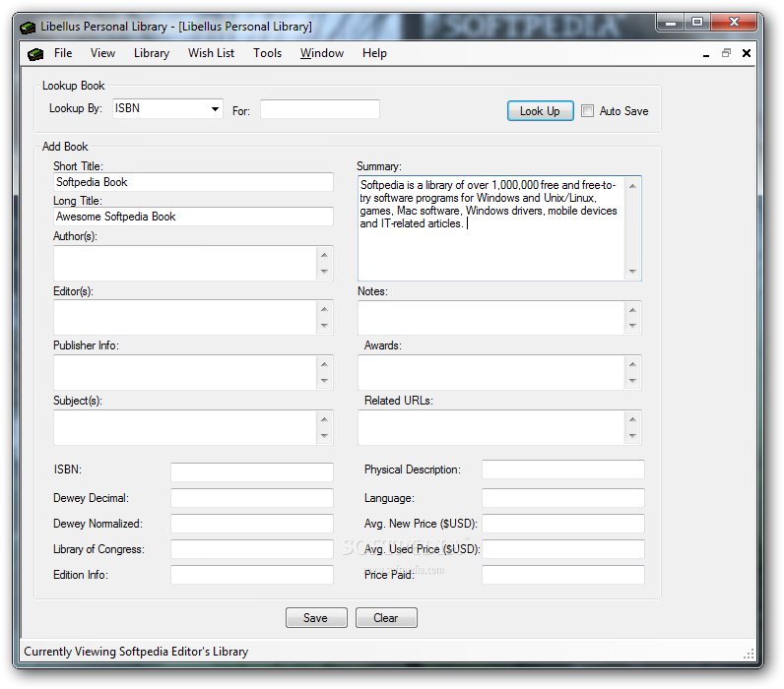This screenshot has height=689, width=784.
Task: Click the Look Up button
Action: click(540, 111)
